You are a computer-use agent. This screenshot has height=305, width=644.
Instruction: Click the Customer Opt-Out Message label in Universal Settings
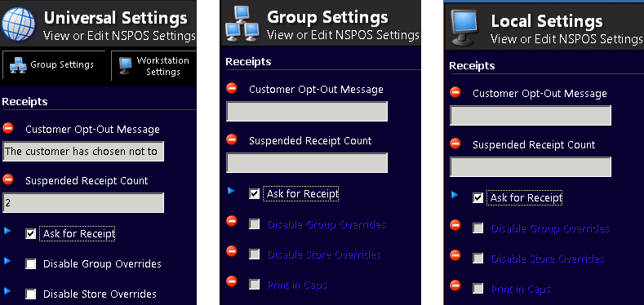tap(92, 130)
